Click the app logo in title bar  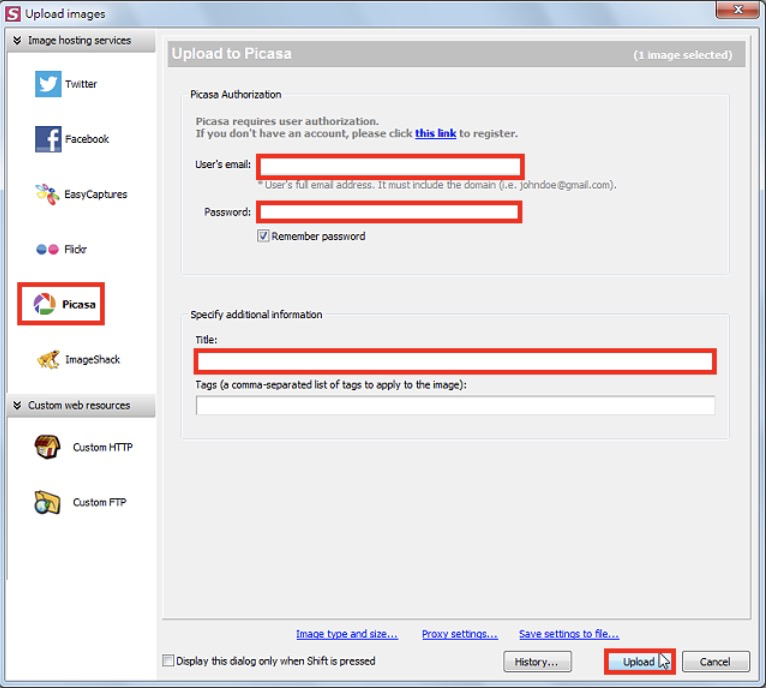[13, 13]
